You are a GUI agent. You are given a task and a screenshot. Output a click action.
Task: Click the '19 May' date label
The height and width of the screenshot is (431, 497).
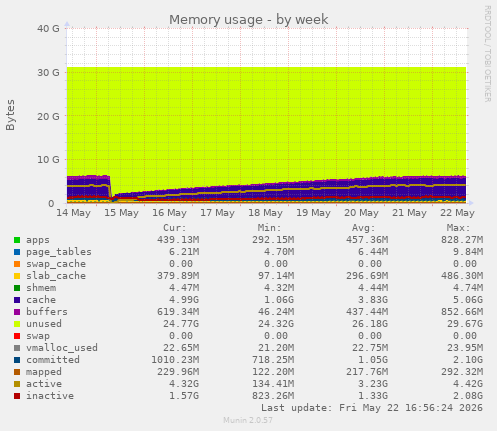coord(313,213)
